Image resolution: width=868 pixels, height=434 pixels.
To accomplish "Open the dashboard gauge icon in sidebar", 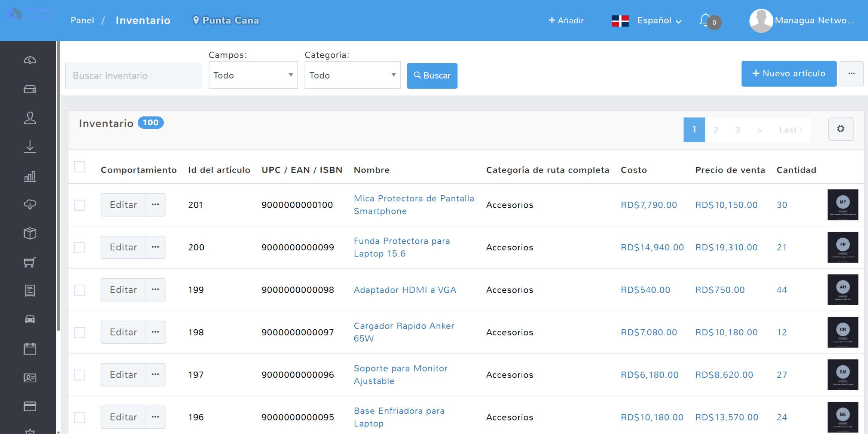I will [x=30, y=60].
